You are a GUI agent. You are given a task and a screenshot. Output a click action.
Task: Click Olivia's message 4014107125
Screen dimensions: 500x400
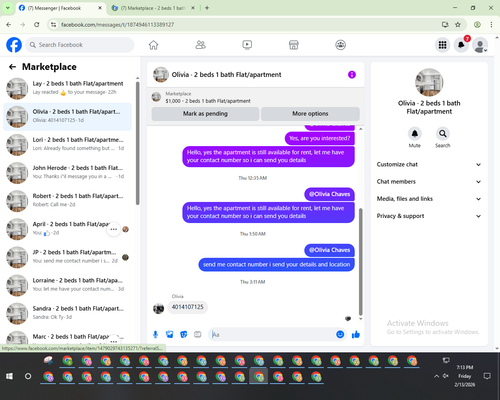click(x=187, y=307)
